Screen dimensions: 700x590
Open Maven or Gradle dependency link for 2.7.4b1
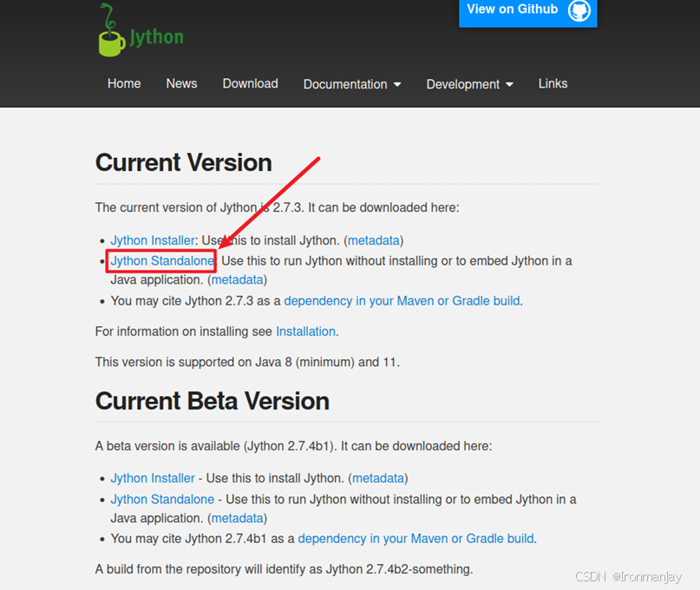[x=415, y=539]
